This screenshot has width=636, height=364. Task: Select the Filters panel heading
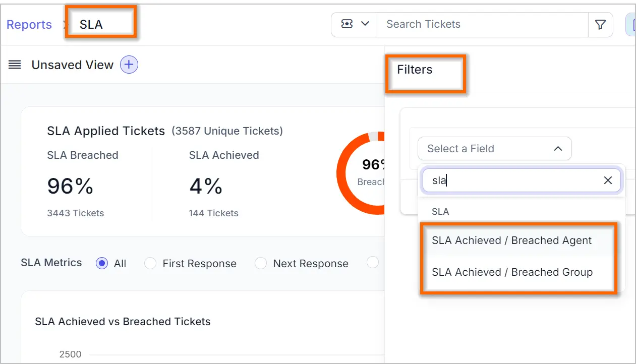(415, 70)
